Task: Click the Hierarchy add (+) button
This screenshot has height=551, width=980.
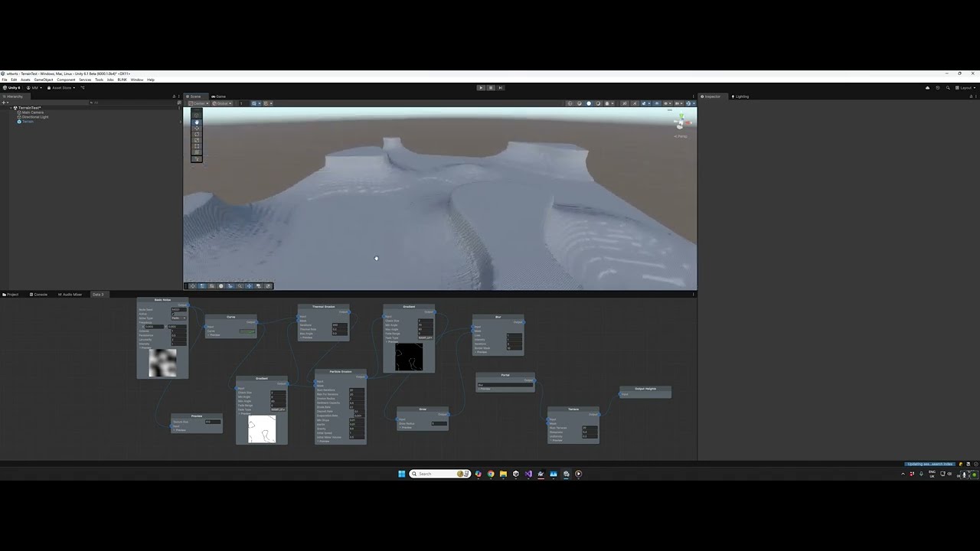Action: coord(5,102)
